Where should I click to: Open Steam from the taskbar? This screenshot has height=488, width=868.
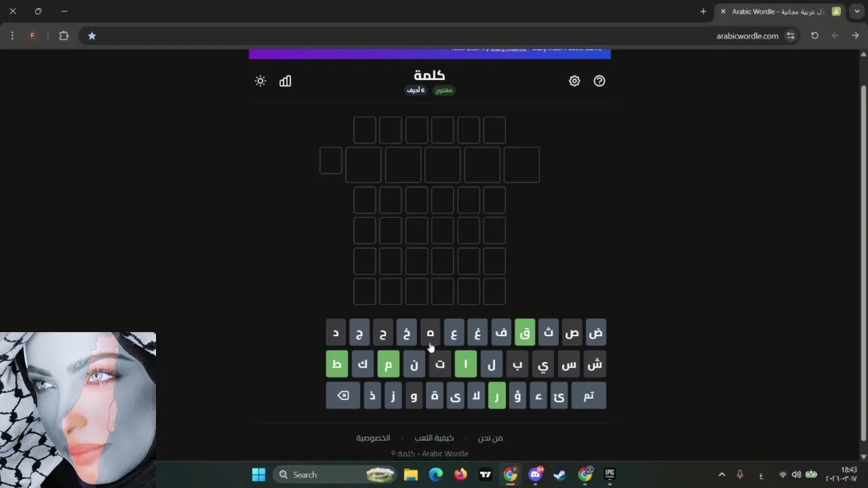(560, 474)
